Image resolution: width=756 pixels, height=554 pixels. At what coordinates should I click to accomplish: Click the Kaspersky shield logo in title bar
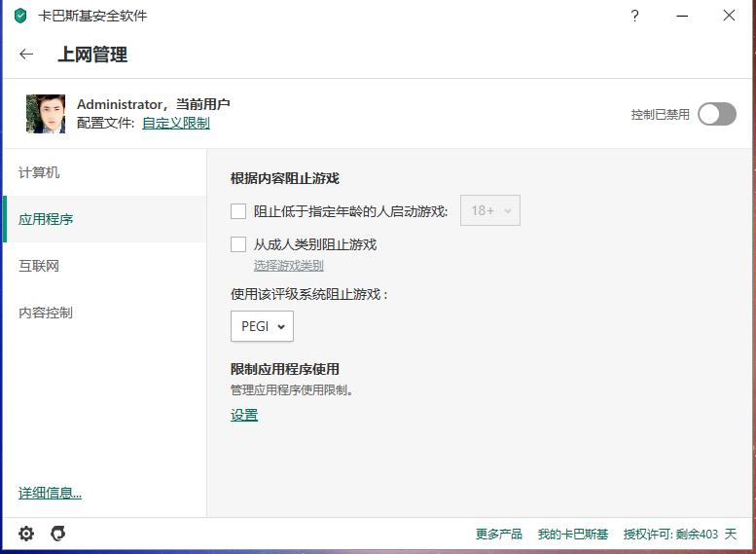pos(20,16)
